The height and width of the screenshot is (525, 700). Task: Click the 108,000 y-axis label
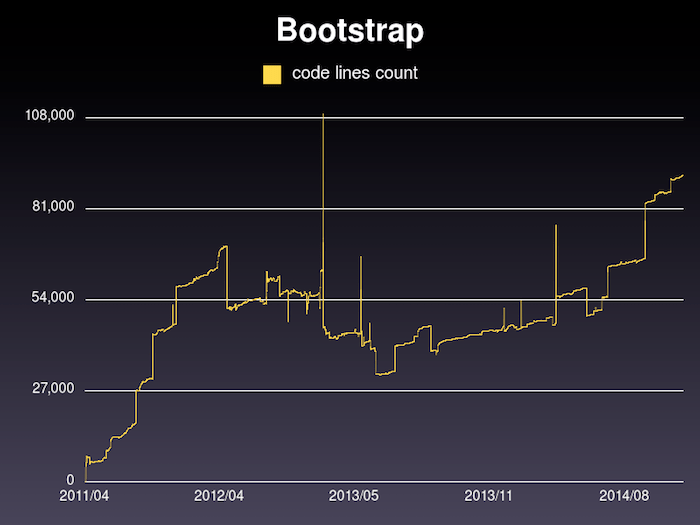50,116
